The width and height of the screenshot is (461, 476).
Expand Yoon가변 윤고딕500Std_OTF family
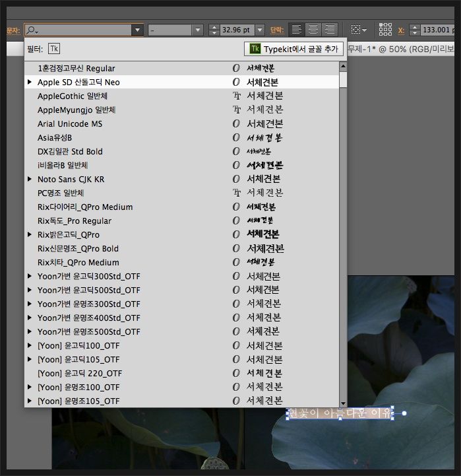(x=30, y=290)
